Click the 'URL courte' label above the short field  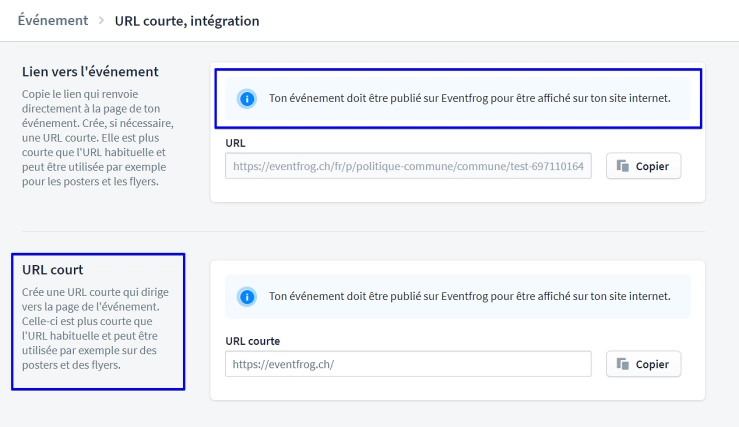(x=253, y=341)
